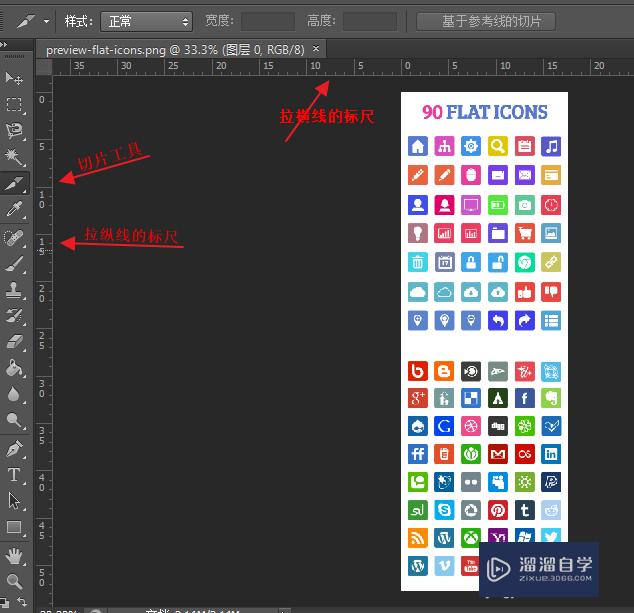
Task: Click the Skype icon in canvas
Action: click(444, 510)
